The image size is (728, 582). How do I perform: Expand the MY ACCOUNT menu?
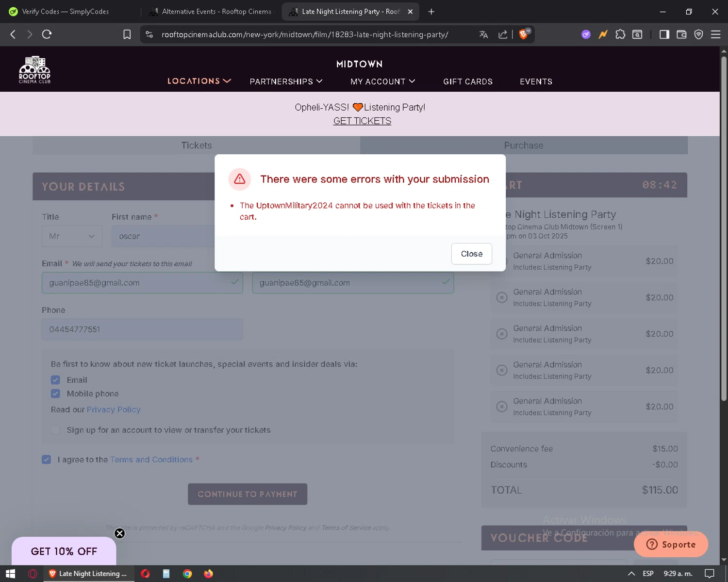coord(383,81)
